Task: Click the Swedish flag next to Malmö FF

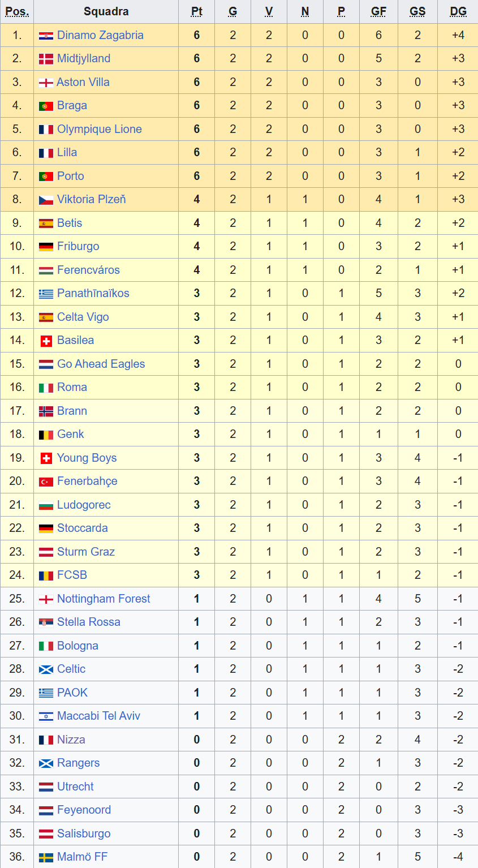Action: click(x=46, y=857)
